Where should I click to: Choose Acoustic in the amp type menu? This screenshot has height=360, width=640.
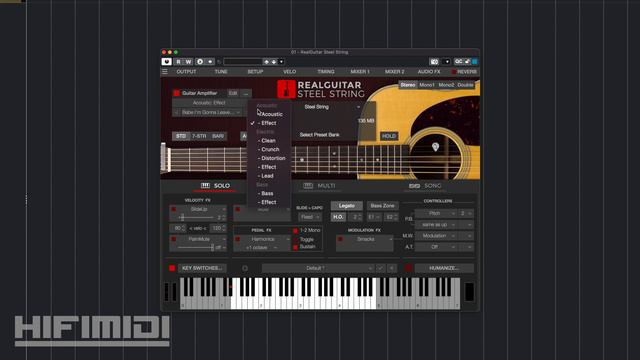click(x=272, y=114)
